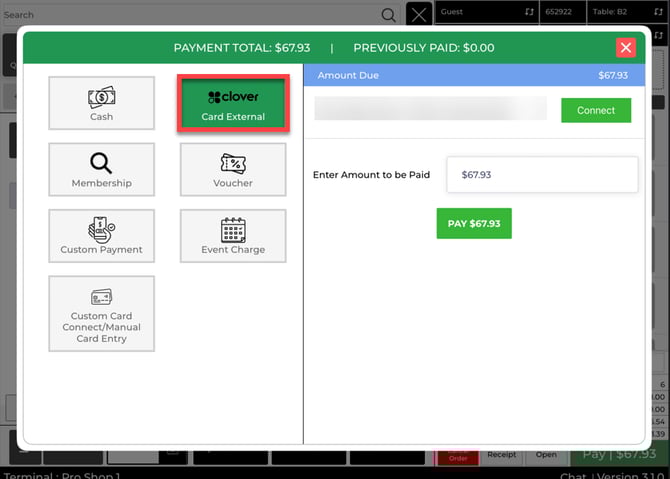
Task: Click the Search field at top
Action: 190,15
